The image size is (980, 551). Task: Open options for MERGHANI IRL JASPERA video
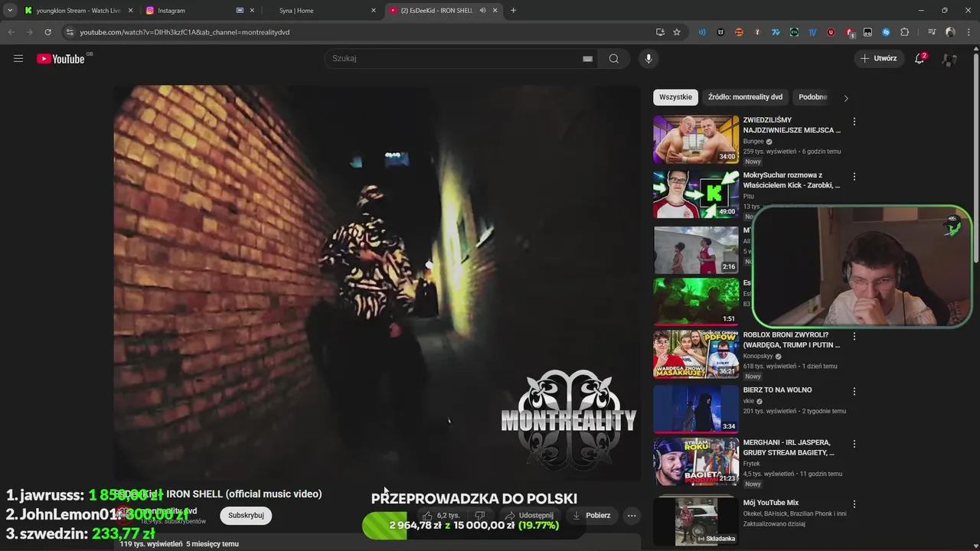[x=854, y=444]
